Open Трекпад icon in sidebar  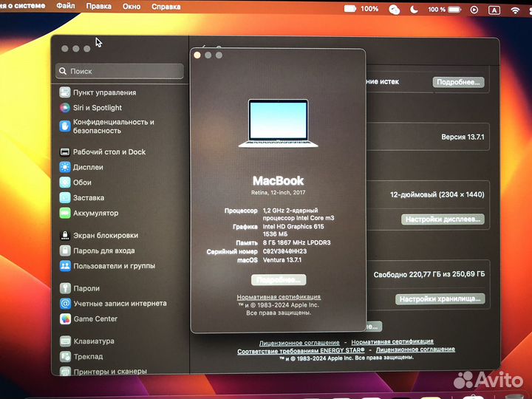point(66,357)
